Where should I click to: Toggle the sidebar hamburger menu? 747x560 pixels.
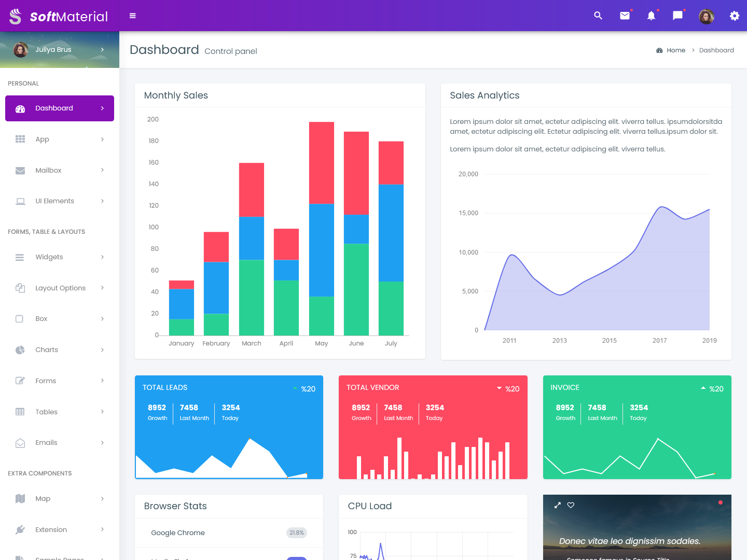133,16
